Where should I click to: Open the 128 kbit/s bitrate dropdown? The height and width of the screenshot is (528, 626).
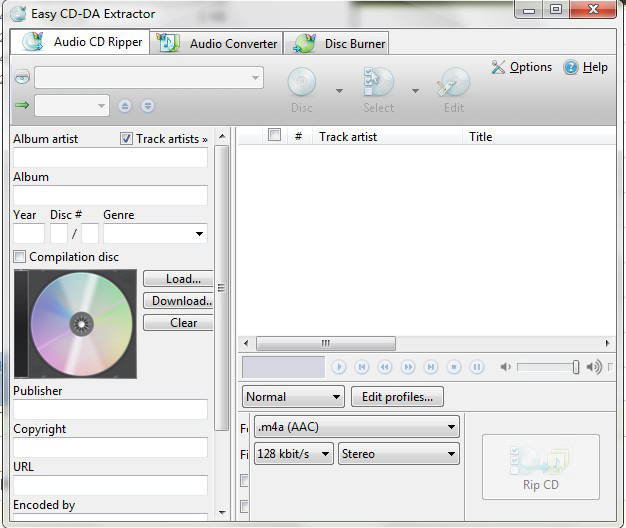[x=293, y=454]
